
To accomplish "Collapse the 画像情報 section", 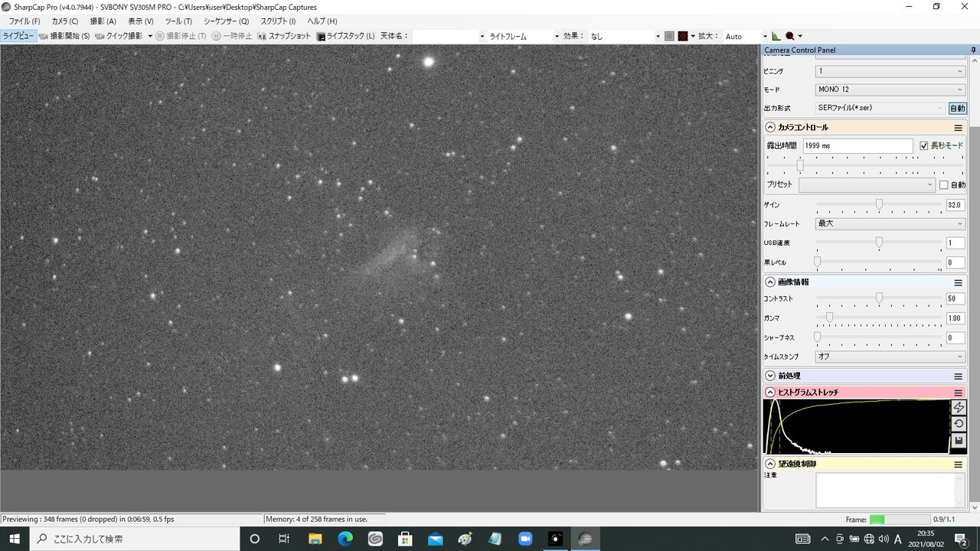I will click(x=770, y=282).
